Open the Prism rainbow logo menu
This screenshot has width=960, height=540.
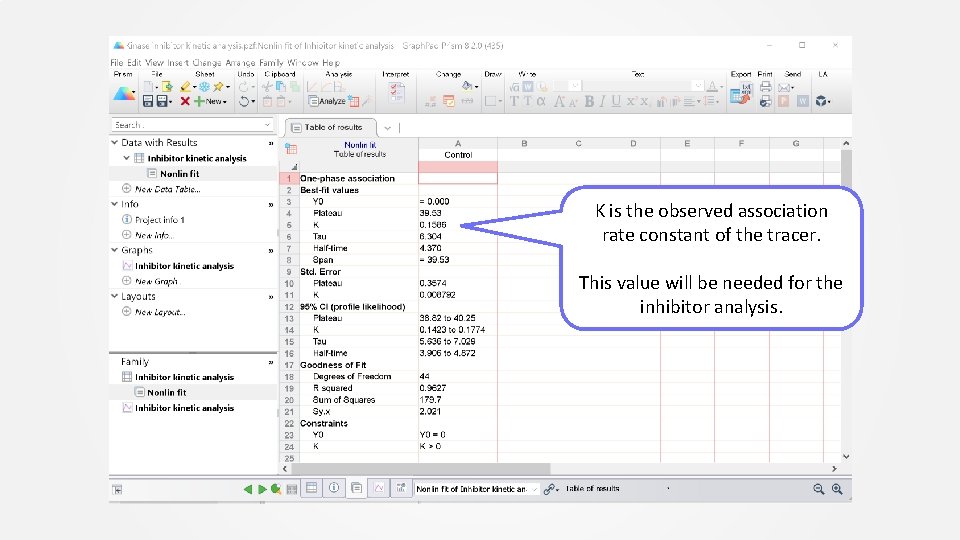pyautogui.click(x=124, y=94)
